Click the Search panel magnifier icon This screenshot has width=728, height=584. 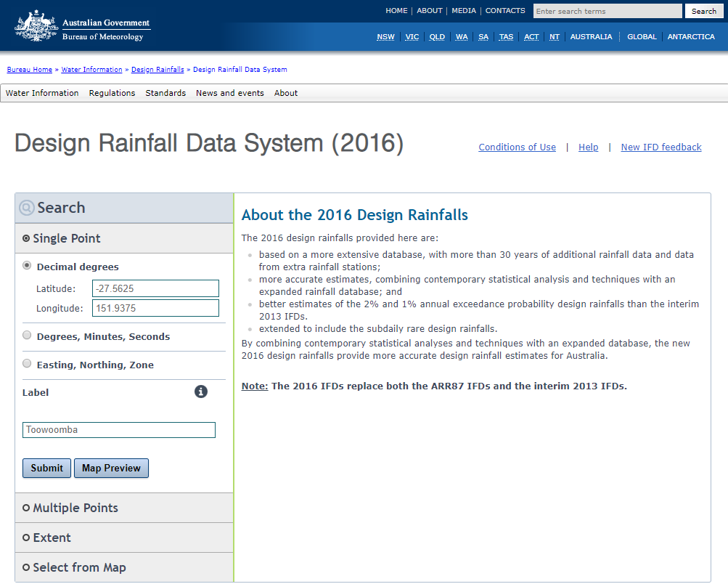tap(26, 208)
